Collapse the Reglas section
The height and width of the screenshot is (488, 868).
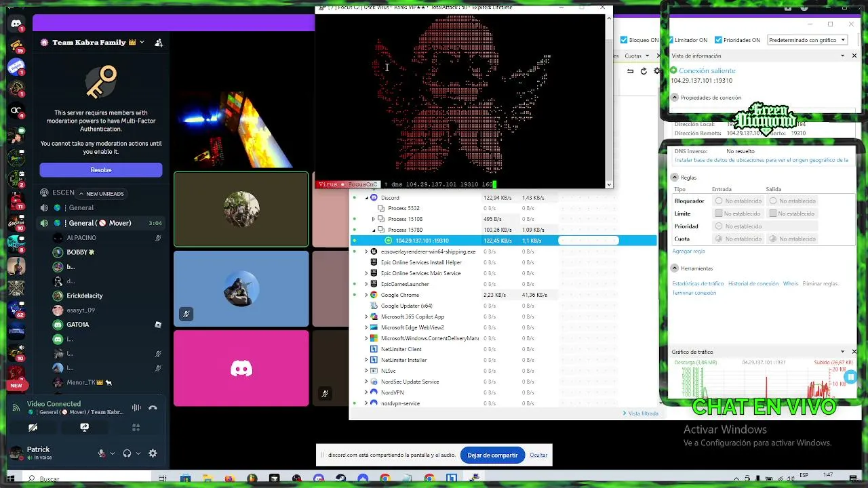tap(675, 178)
